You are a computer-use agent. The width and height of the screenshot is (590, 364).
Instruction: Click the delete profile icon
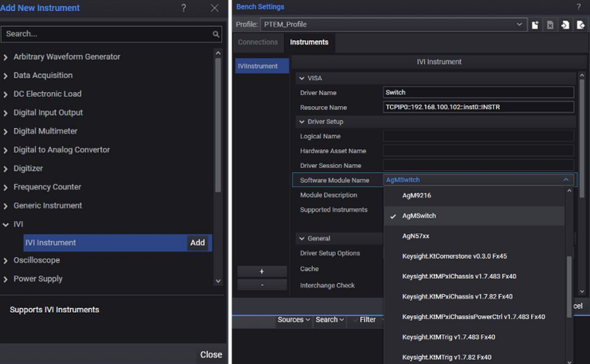coord(551,25)
